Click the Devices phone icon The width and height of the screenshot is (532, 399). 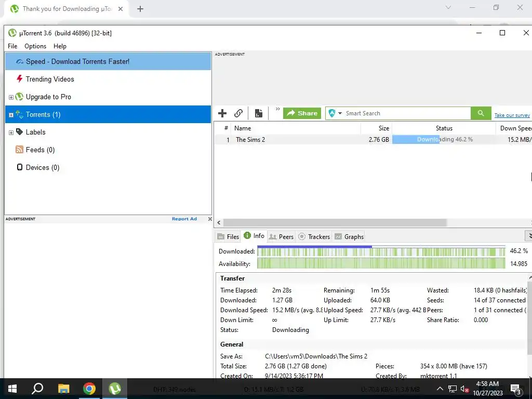click(x=20, y=167)
